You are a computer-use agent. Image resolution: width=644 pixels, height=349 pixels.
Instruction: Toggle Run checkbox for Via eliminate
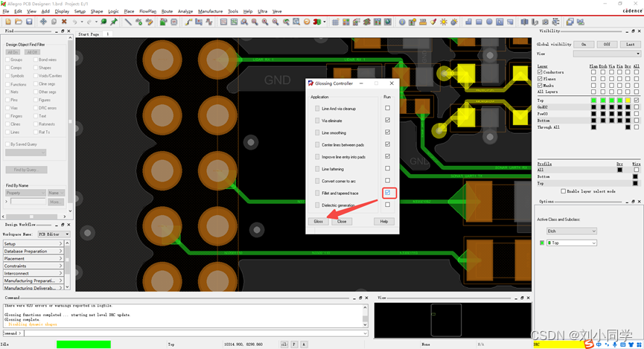click(387, 121)
